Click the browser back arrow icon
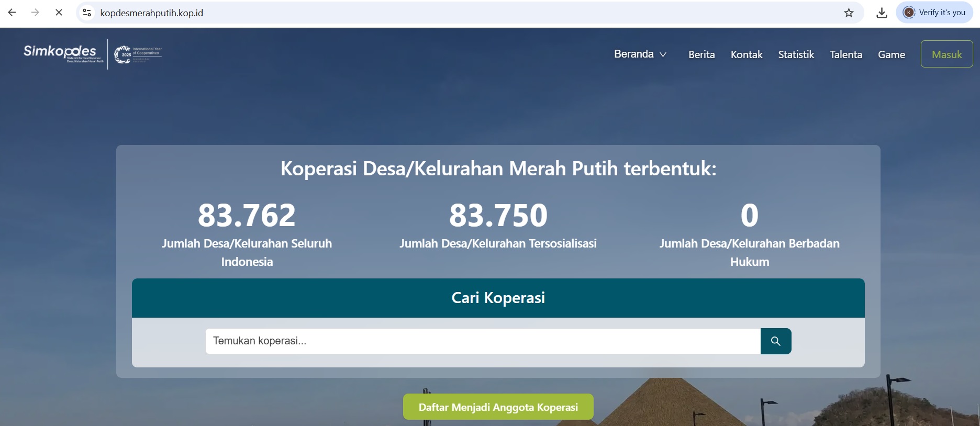 coord(12,13)
